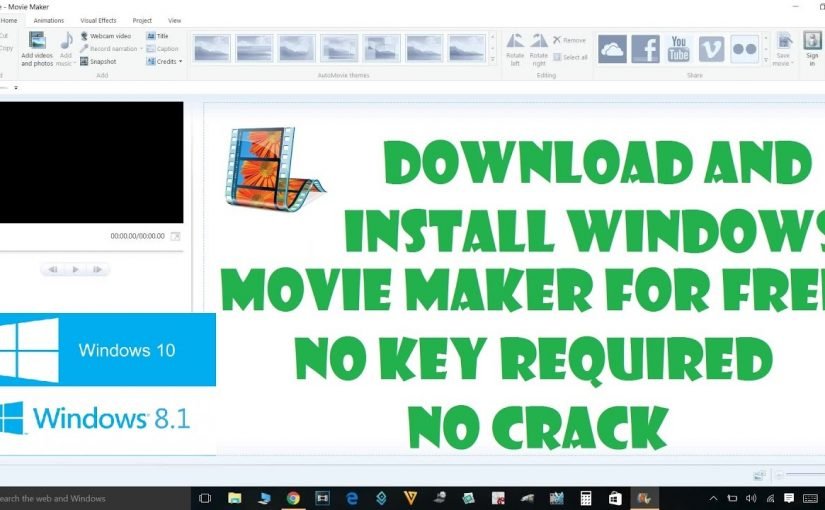Click the Sign in button
825x510 pixels.
click(x=812, y=49)
